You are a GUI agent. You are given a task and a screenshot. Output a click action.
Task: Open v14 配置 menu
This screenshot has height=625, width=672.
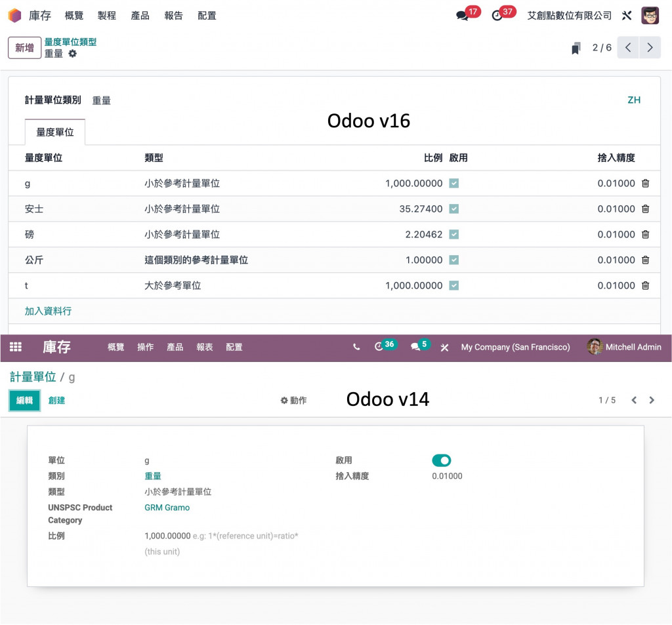(x=234, y=347)
